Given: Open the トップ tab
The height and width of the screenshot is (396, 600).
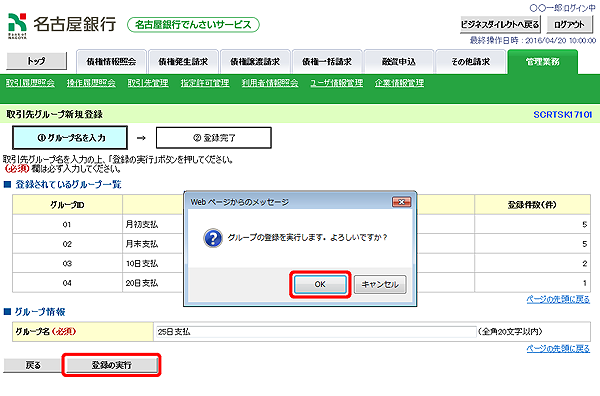Looking at the screenshot, I should pos(37,61).
